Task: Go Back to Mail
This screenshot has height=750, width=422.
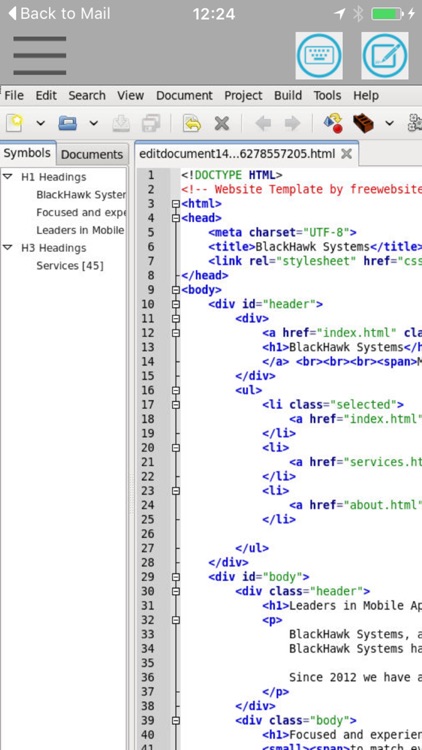Action: point(59,13)
